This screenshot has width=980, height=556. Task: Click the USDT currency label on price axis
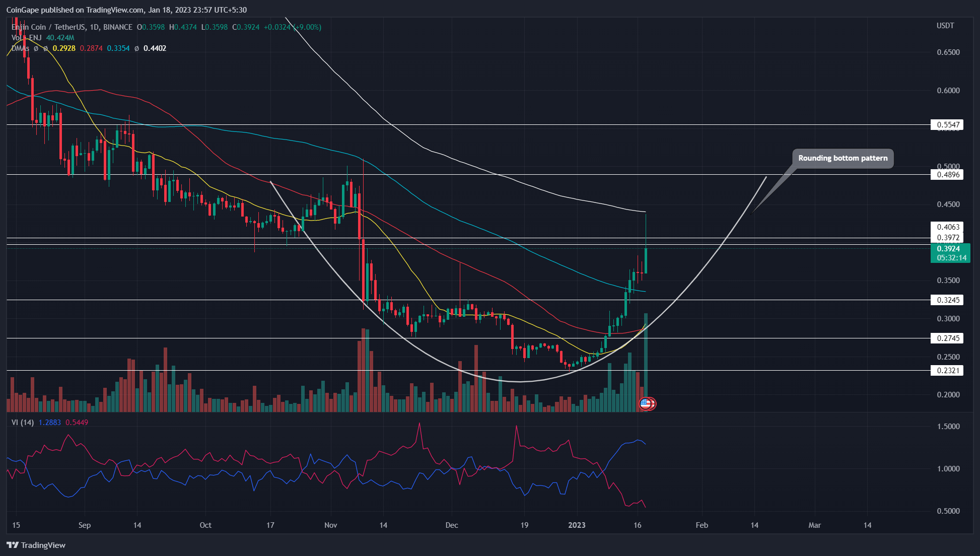coord(945,26)
